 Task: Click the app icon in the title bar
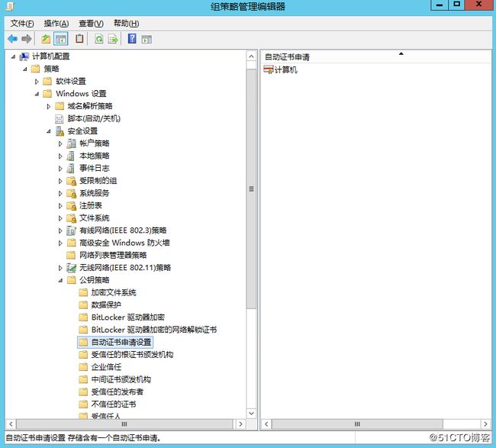10,5
